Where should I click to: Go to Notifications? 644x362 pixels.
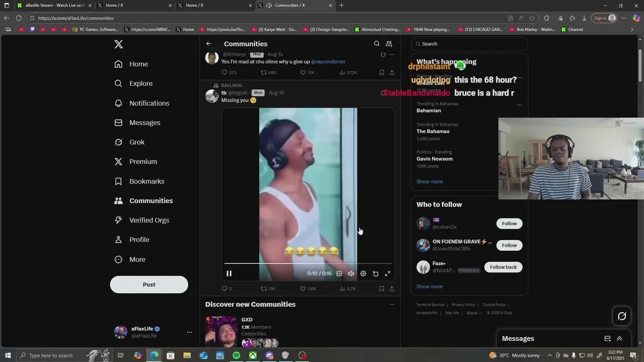[142, 103]
